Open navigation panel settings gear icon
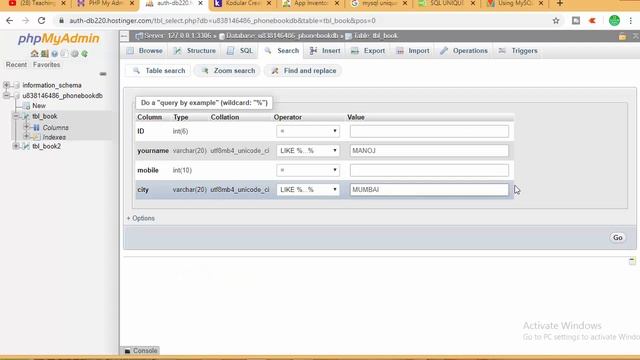Viewport: 640px width, 360px height. 75,53
